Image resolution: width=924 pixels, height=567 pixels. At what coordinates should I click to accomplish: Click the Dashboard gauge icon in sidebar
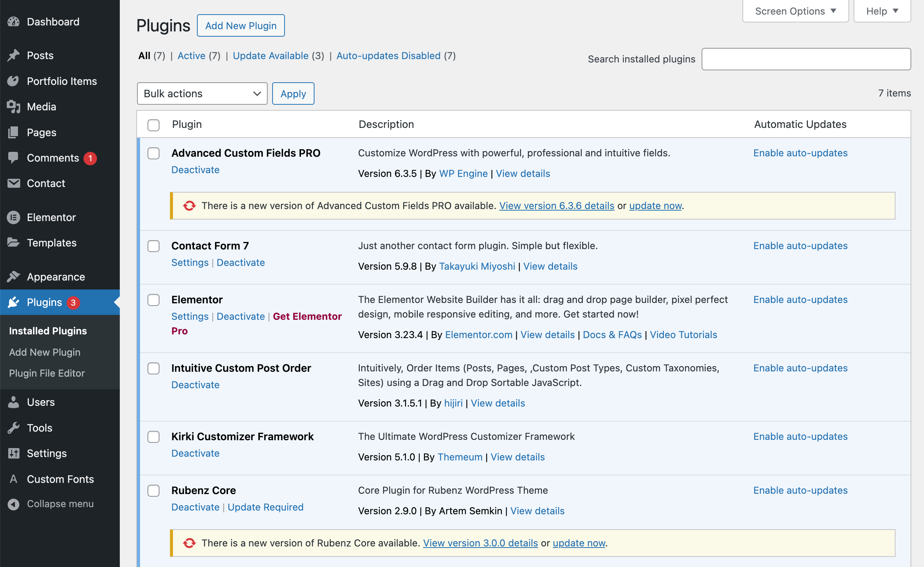[x=13, y=22]
